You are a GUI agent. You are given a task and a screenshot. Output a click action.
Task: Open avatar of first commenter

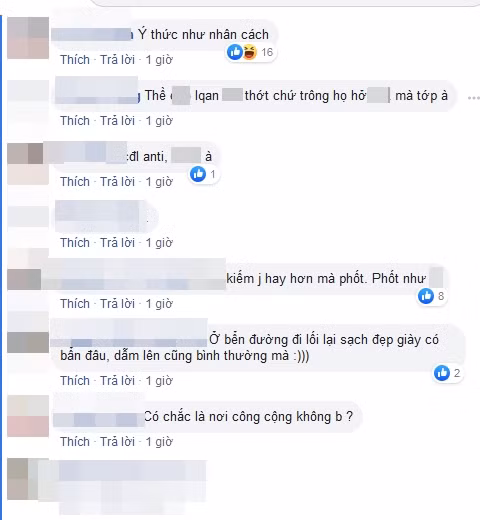coord(28,38)
